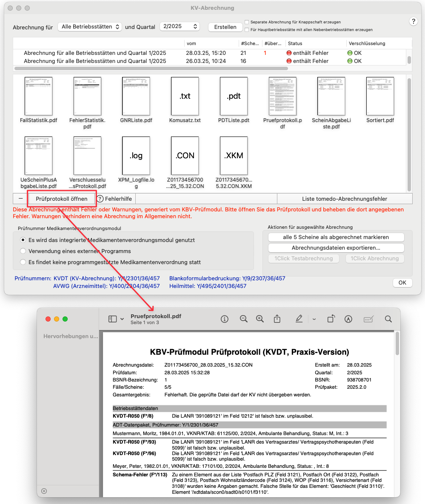425x504 pixels.
Task: Select keine programmgestützte Medikamentenverordnung option
Action: [x=23, y=262]
